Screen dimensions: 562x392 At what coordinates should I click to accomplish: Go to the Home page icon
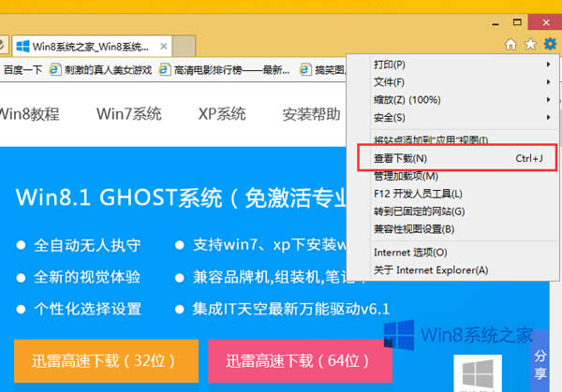(x=511, y=45)
